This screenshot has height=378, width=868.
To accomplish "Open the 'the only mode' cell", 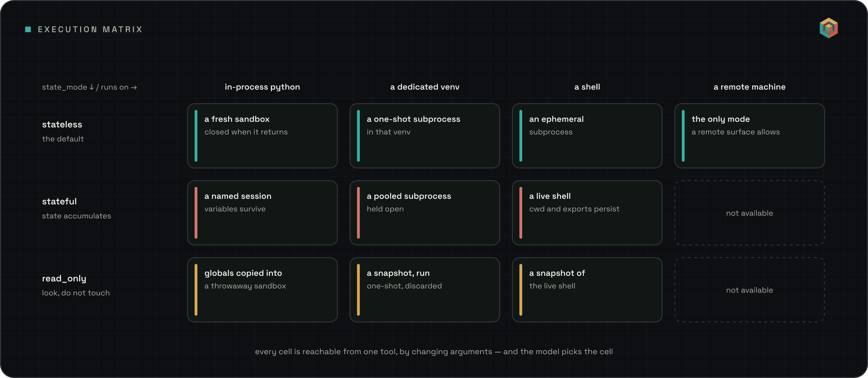I will [750, 136].
